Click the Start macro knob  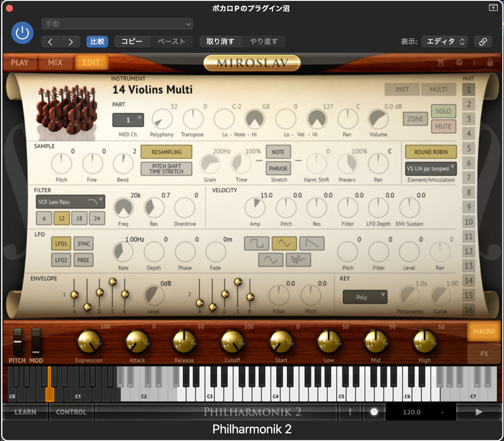pos(281,342)
